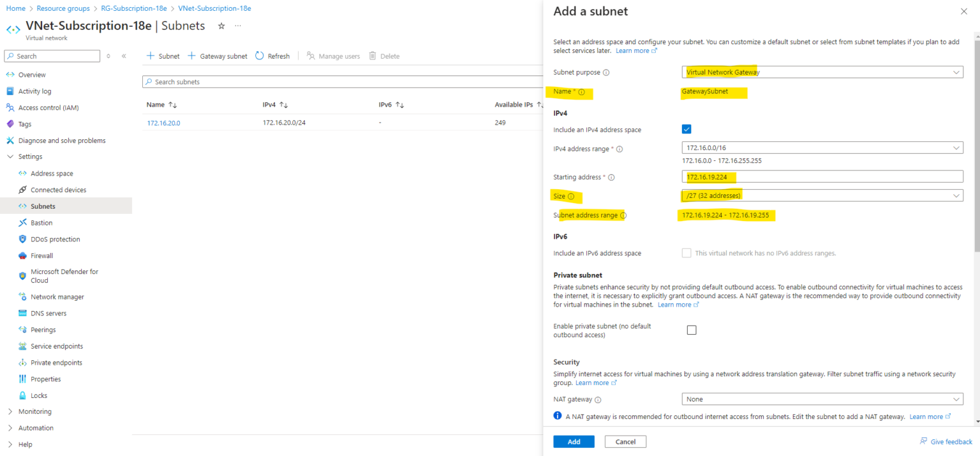Open the NAT gateway dropdown
Viewport: 980px width, 456px height.
(822, 399)
